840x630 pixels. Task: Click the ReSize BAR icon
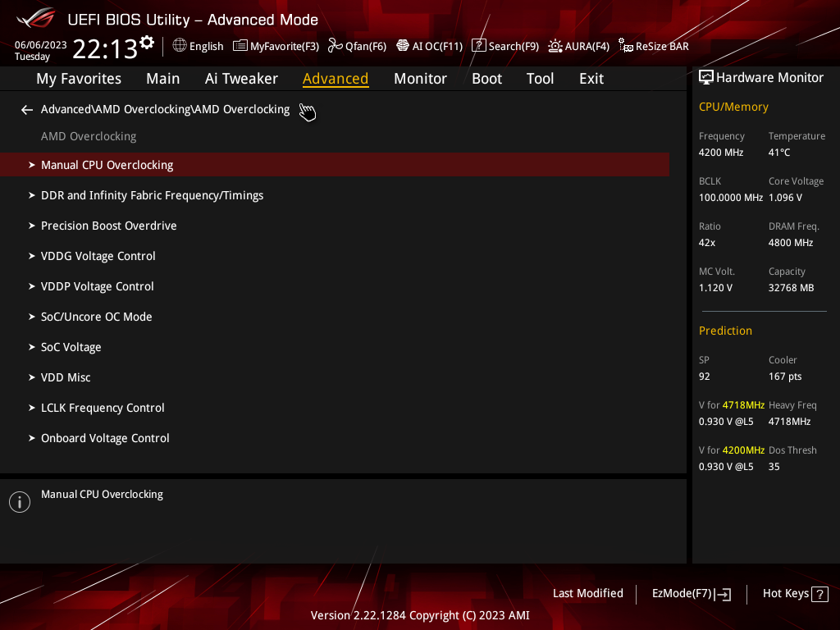coord(626,46)
